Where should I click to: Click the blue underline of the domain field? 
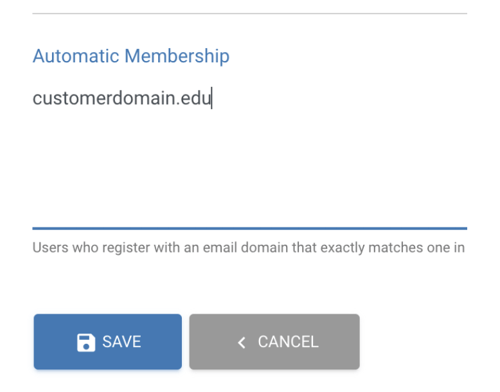click(250, 228)
